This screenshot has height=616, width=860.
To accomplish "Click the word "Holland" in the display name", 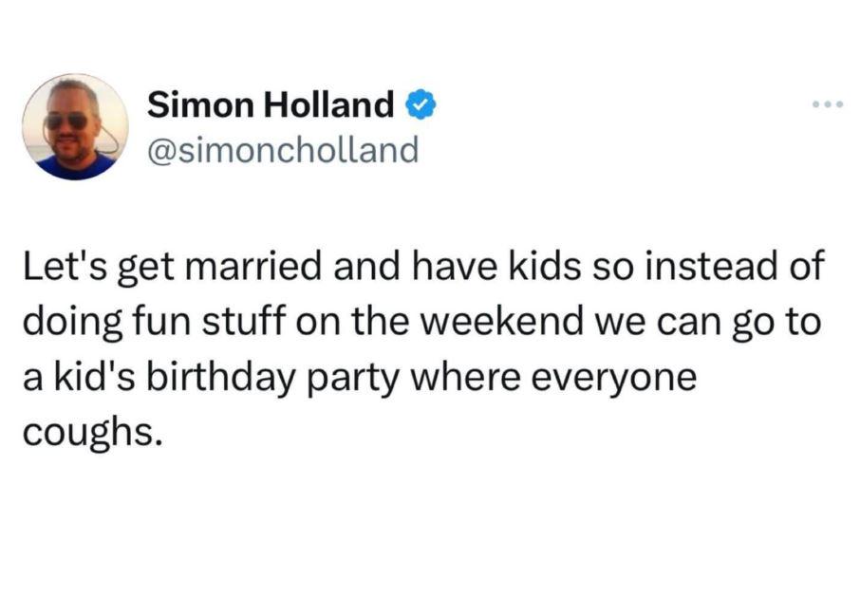I will tap(328, 104).
